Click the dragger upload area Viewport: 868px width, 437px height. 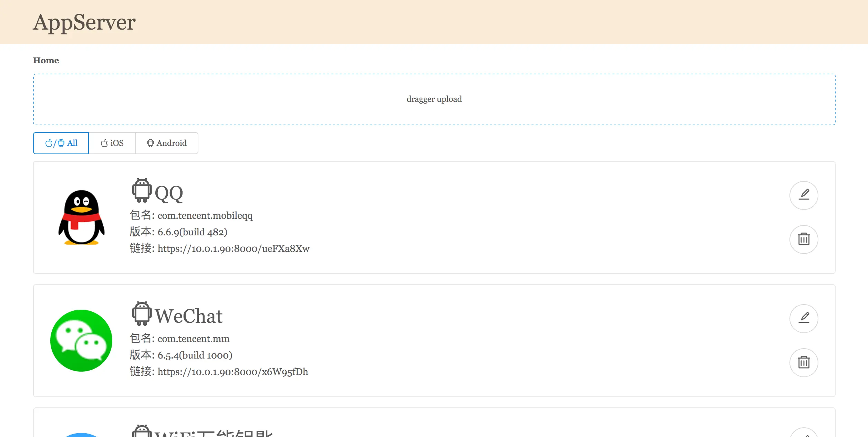coord(434,99)
